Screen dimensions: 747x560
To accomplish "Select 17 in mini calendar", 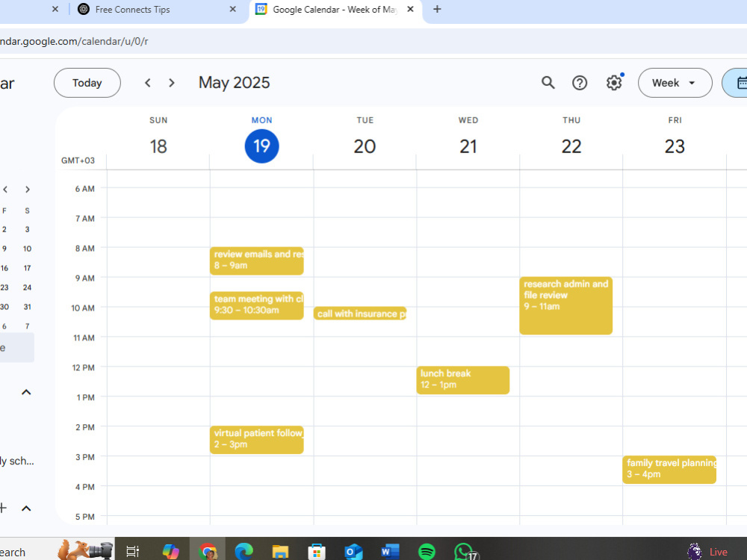I will click(x=27, y=268).
